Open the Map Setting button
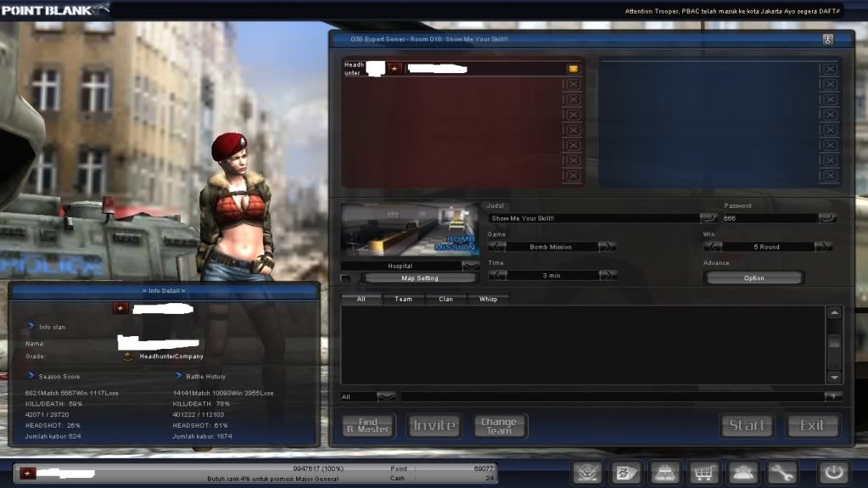 tap(420, 278)
